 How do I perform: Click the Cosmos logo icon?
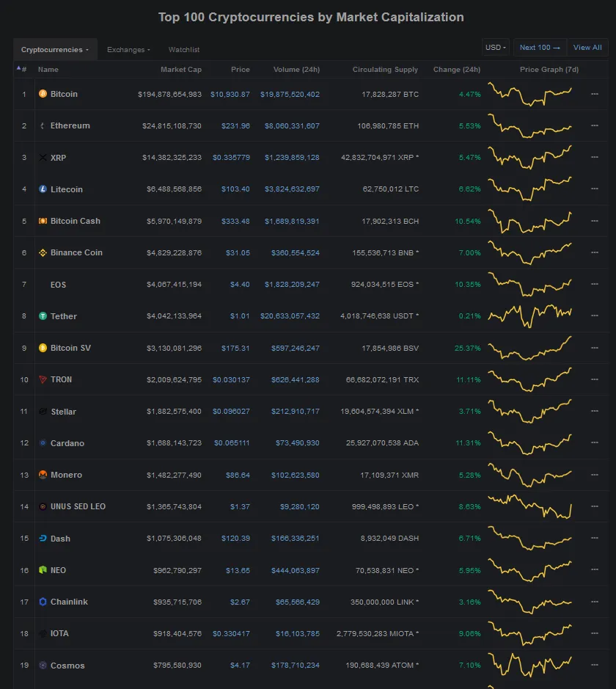[x=43, y=666]
